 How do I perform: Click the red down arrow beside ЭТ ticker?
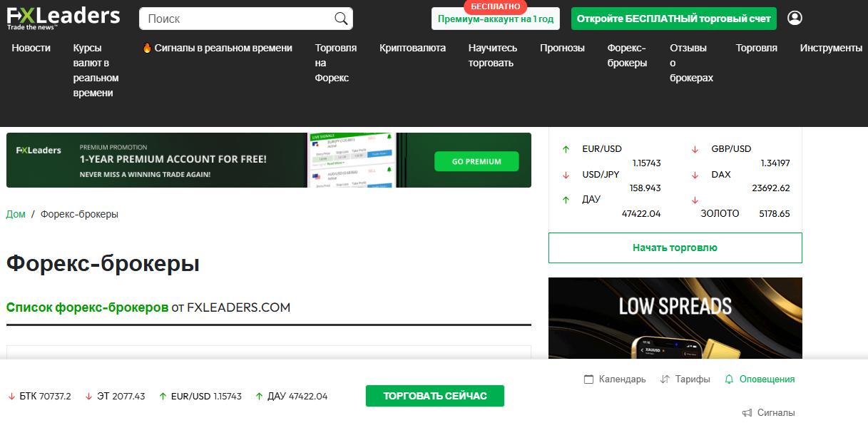coord(88,397)
